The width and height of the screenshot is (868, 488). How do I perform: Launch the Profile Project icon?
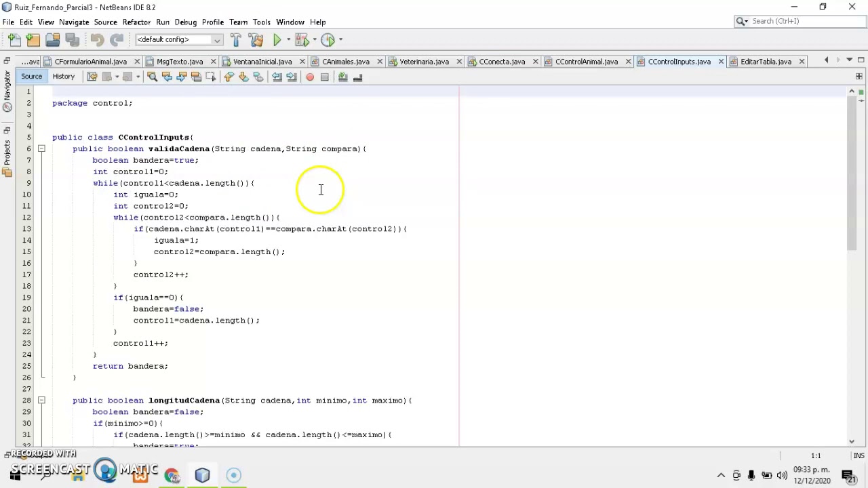tap(328, 40)
